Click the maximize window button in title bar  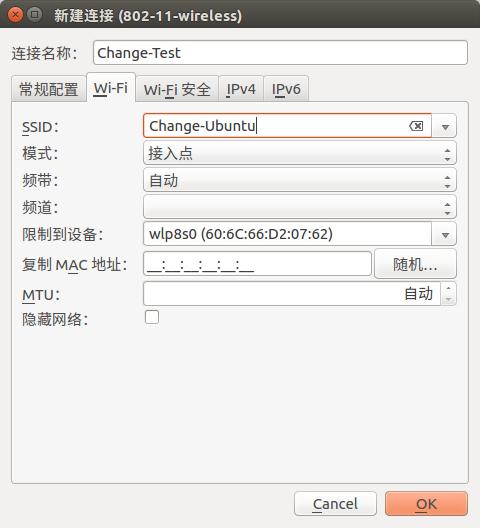pos(34,15)
